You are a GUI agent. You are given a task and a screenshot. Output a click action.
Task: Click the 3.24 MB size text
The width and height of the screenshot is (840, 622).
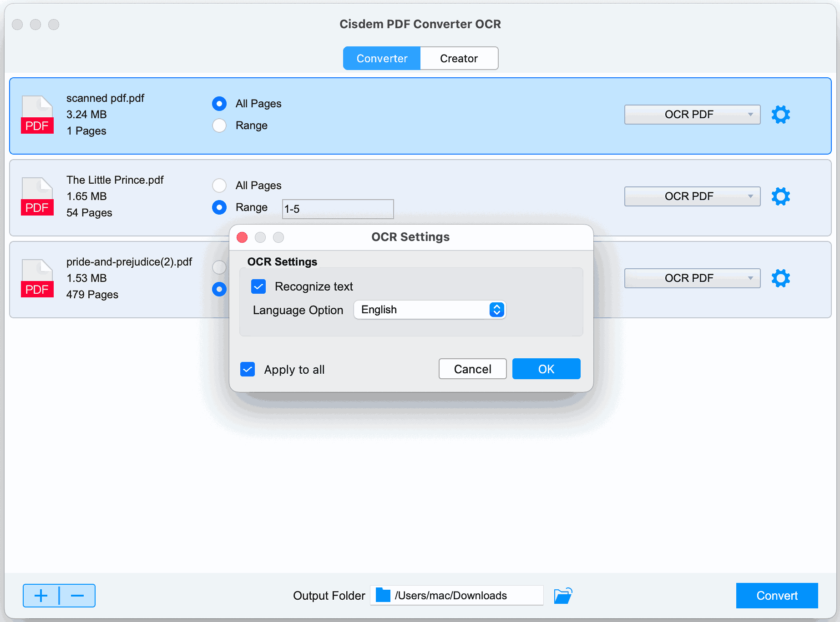pyautogui.click(x=86, y=115)
